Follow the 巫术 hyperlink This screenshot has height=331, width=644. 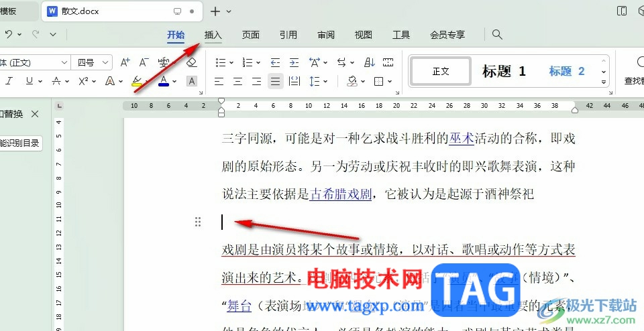pos(462,139)
